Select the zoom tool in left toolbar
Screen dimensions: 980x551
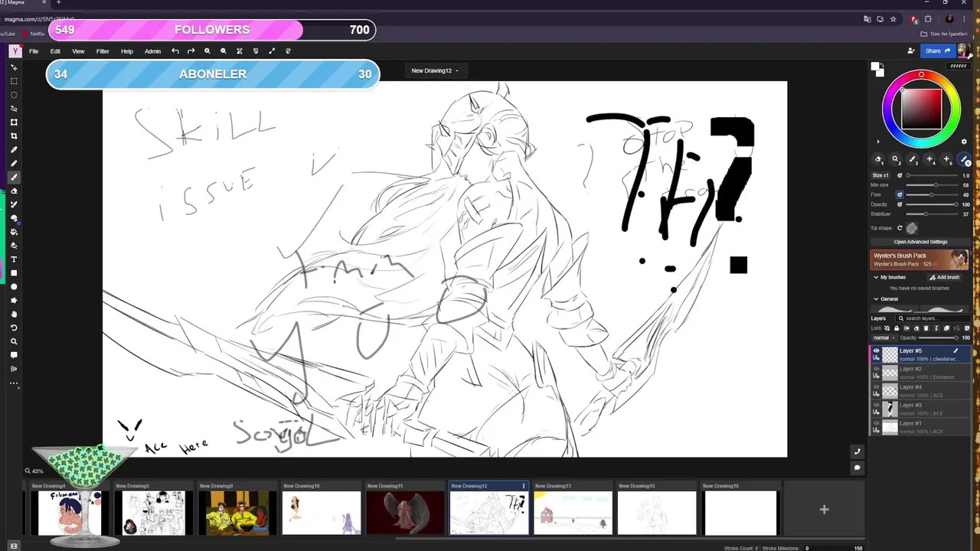coord(14,341)
